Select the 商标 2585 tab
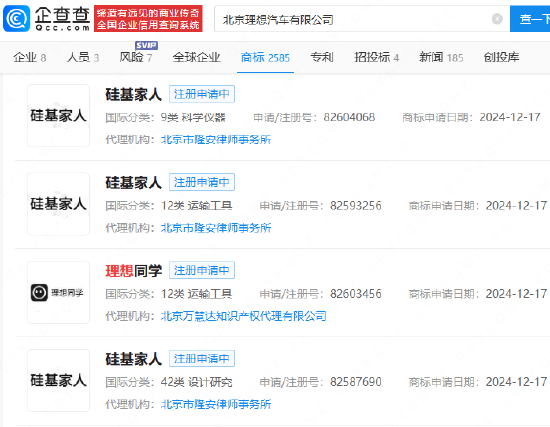 point(265,57)
